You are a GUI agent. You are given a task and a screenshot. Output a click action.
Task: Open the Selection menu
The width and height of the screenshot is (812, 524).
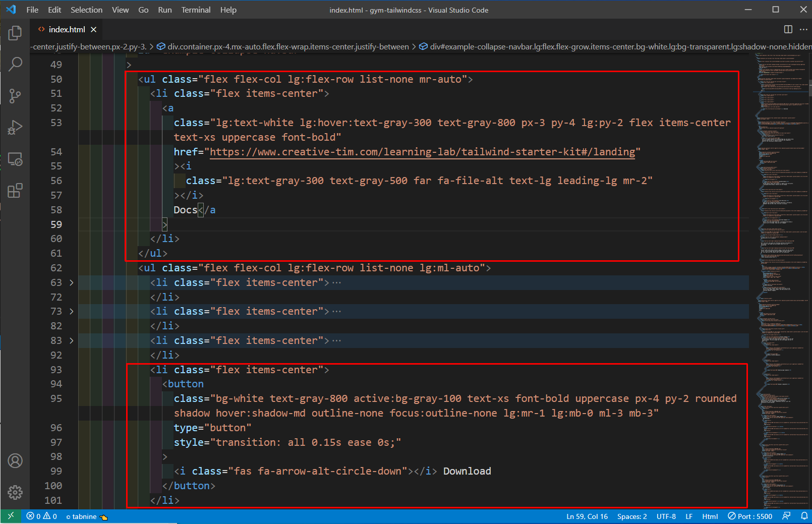click(86, 10)
